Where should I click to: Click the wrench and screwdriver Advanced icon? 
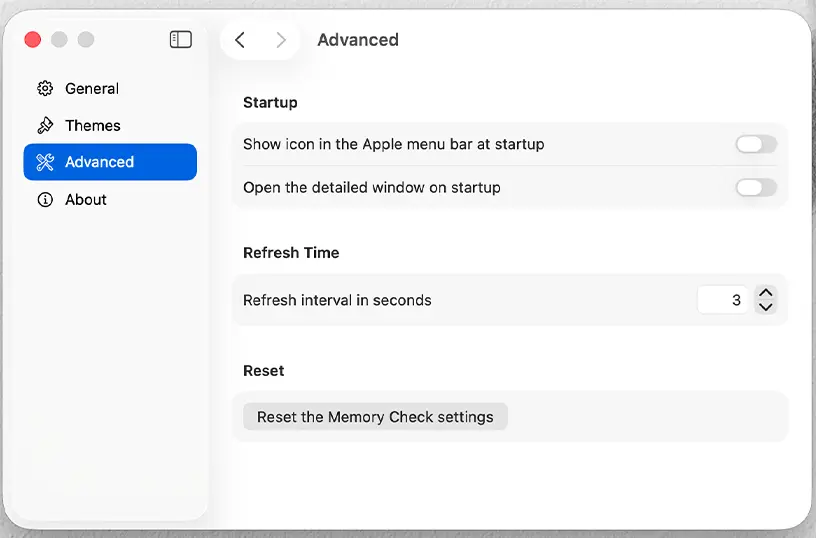45,162
